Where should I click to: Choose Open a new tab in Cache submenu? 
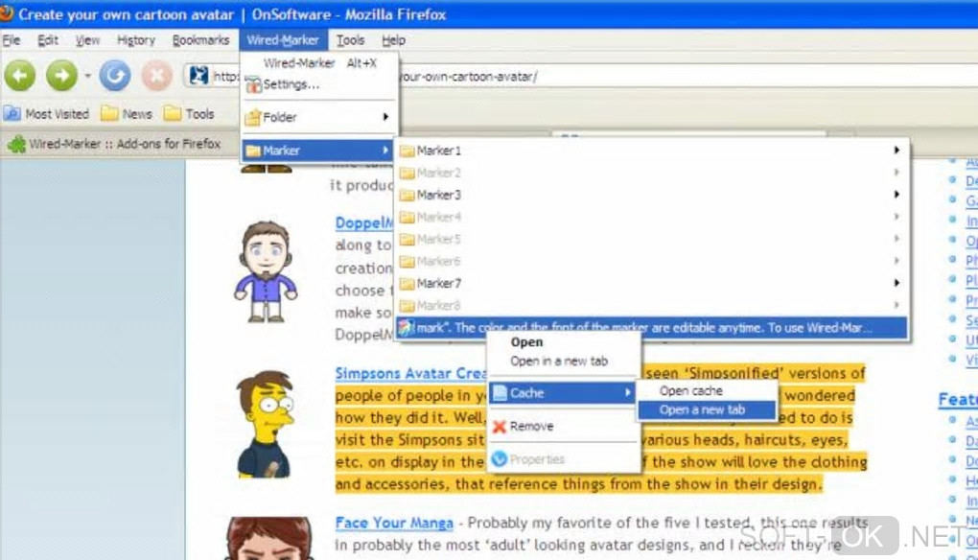pos(707,410)
